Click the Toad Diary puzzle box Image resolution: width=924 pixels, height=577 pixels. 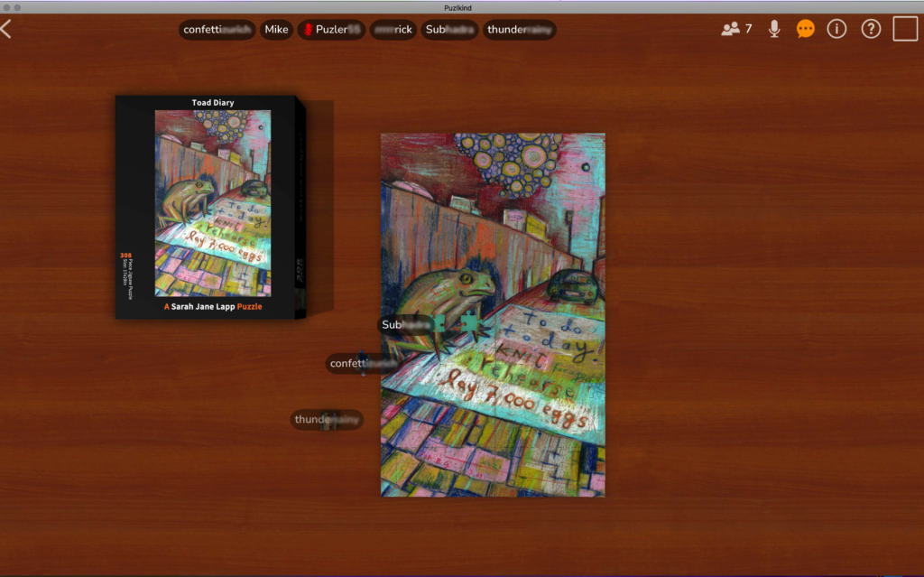210,207
